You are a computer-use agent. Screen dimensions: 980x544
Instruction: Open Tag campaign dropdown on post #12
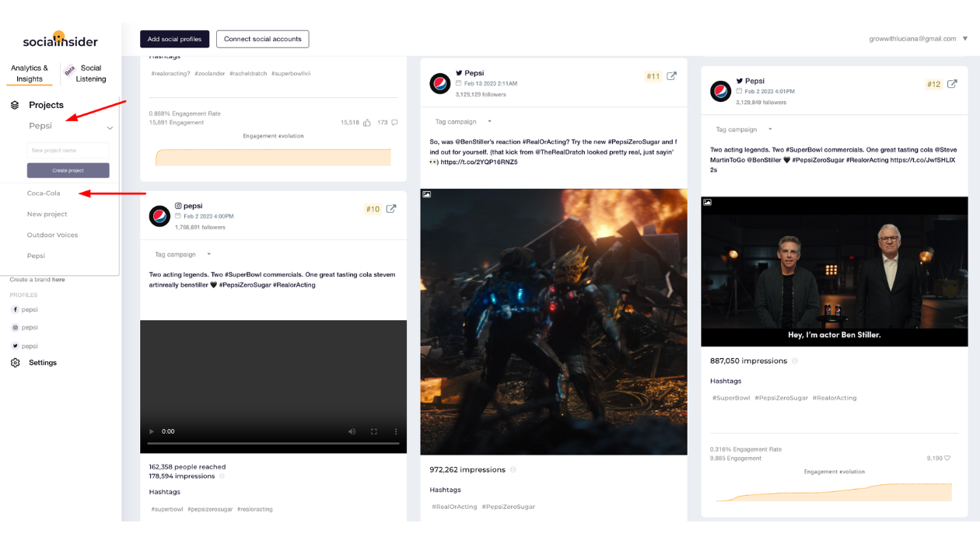click(x=744, y=130)
